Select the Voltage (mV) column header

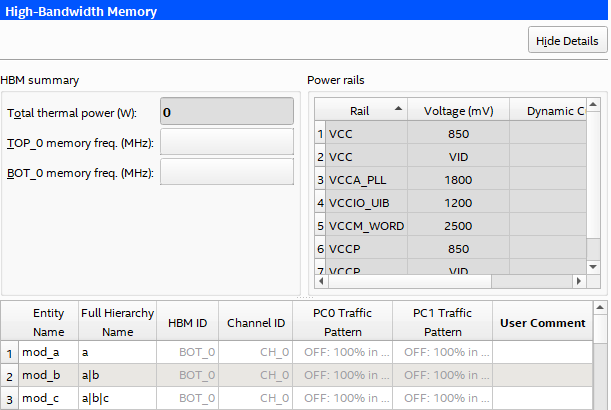pos(459,110)
